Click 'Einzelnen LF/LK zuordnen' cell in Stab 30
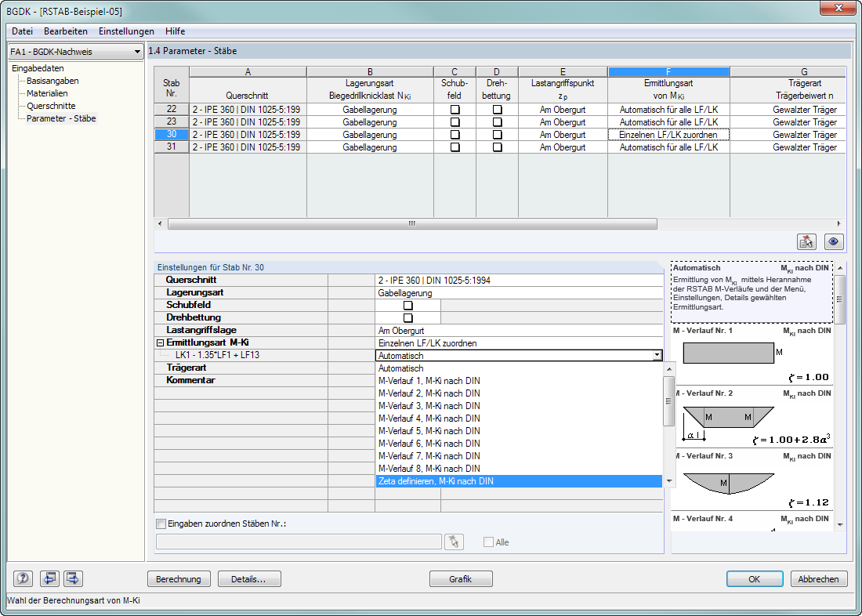The height and width of the screenshot is (616, 862). [668, 135]
